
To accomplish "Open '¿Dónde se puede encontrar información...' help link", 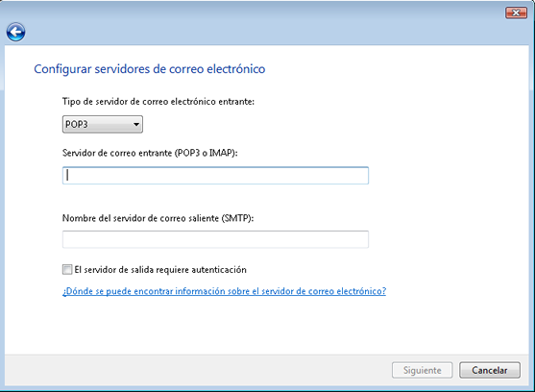I will [224, 291].
